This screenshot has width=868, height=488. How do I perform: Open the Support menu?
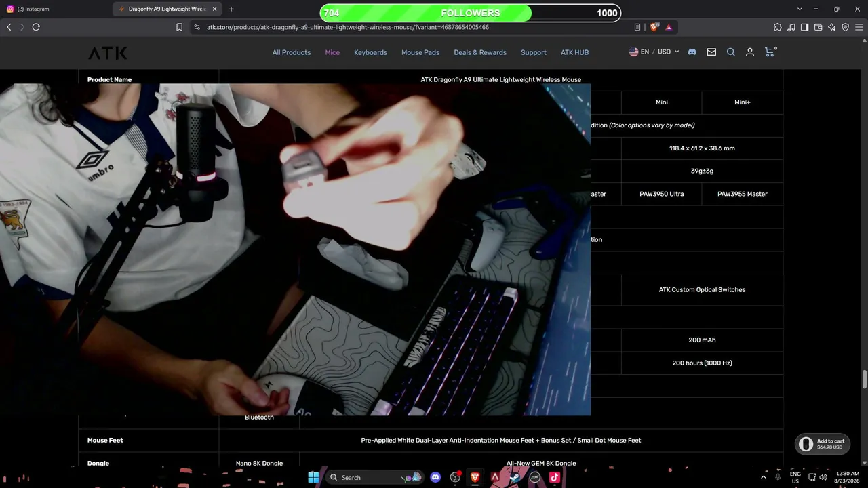point(534,52)
